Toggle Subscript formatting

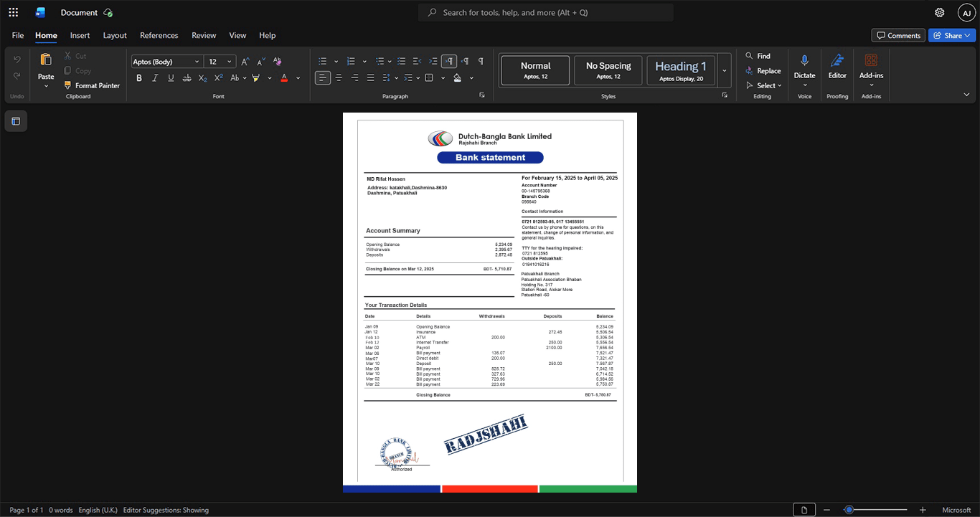[202, 77]
